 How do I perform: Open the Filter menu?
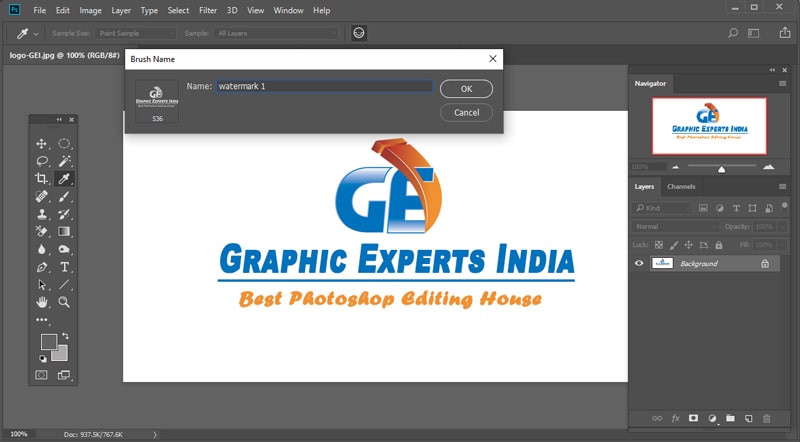click(208, 10)
